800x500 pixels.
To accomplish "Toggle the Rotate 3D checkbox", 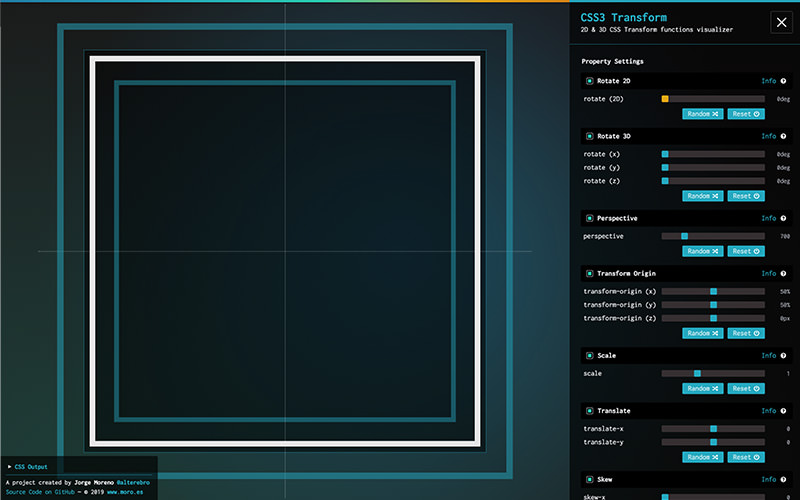I will click(x=589, y=136).
